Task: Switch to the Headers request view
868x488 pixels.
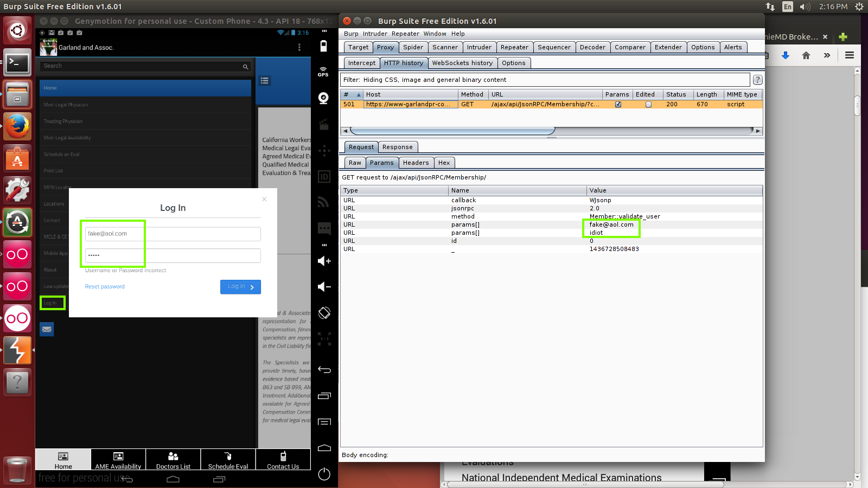Action: (x=416, y=163)
